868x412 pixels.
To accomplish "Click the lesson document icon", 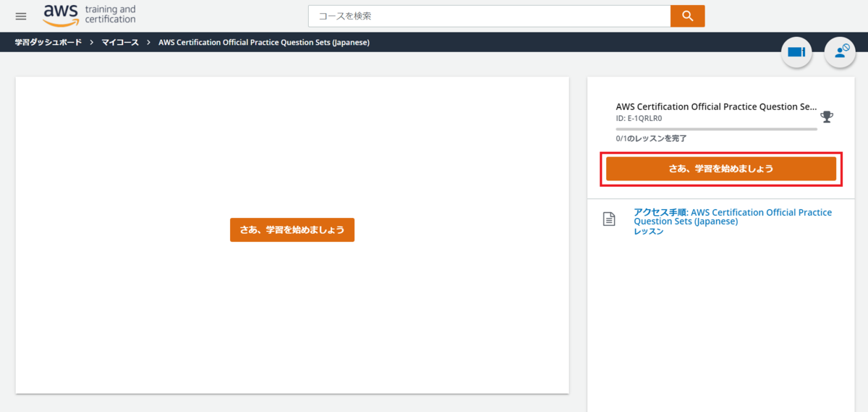I will click(610, 219).
